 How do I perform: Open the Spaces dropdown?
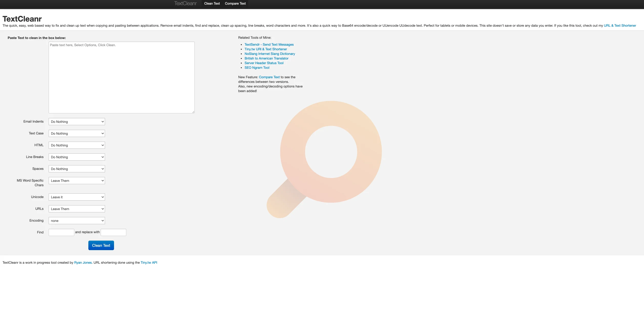click(x=77, y=169)
